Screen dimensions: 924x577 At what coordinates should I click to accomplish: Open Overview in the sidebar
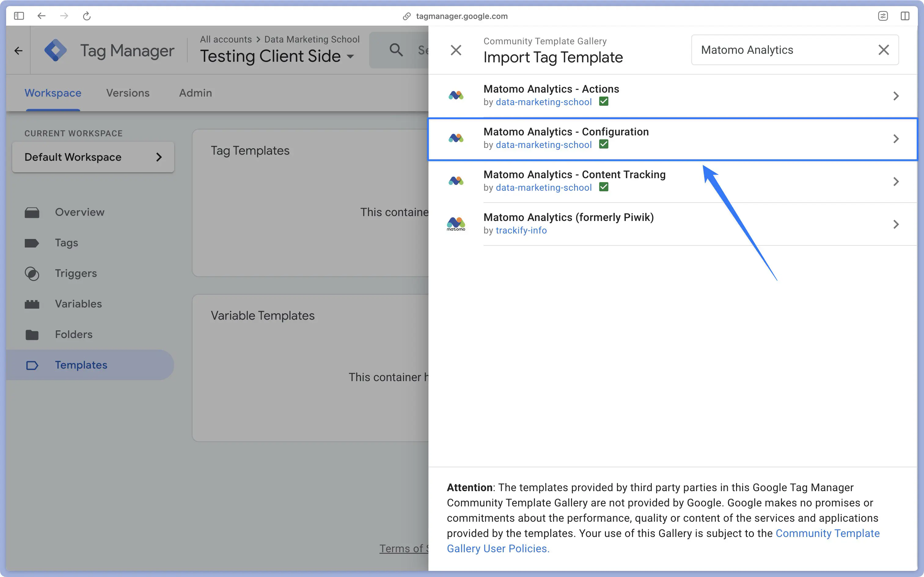tap(79, 212)
